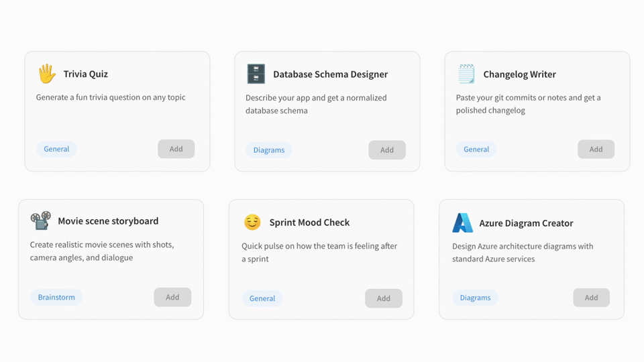This screenshot has height=362, width=644.
Task: Choose the Diagrams tag on Azure Diagram Creator
Action: 475,298
